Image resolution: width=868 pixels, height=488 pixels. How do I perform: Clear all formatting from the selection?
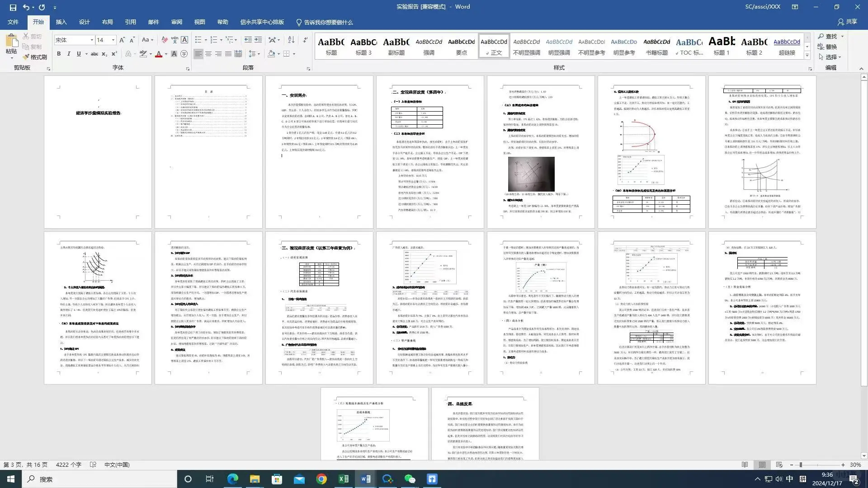point(165,40)
